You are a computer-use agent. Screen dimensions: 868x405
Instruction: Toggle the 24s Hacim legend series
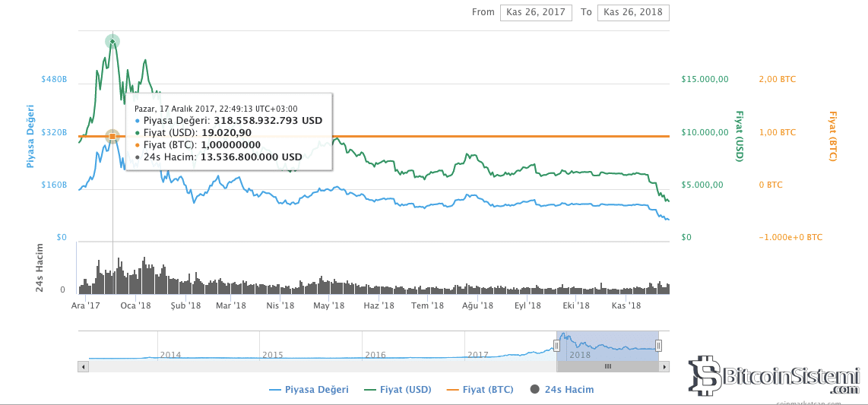[x=562, y=389]
